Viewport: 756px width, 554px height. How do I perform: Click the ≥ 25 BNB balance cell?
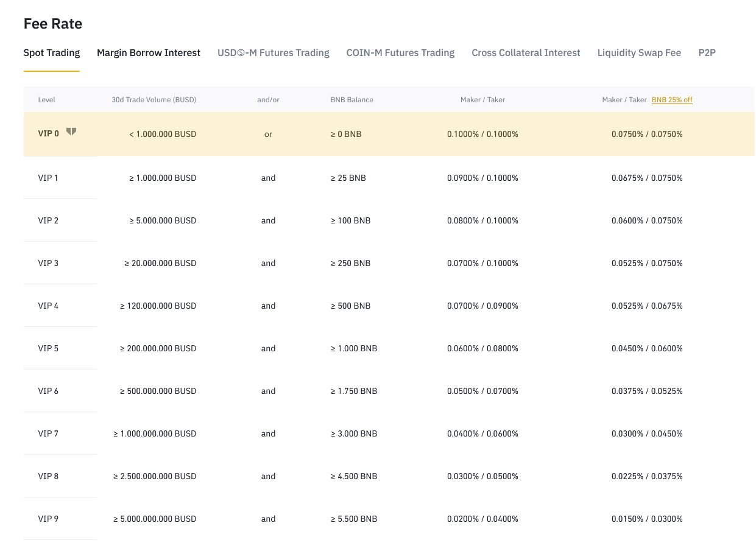click(348, 178)
